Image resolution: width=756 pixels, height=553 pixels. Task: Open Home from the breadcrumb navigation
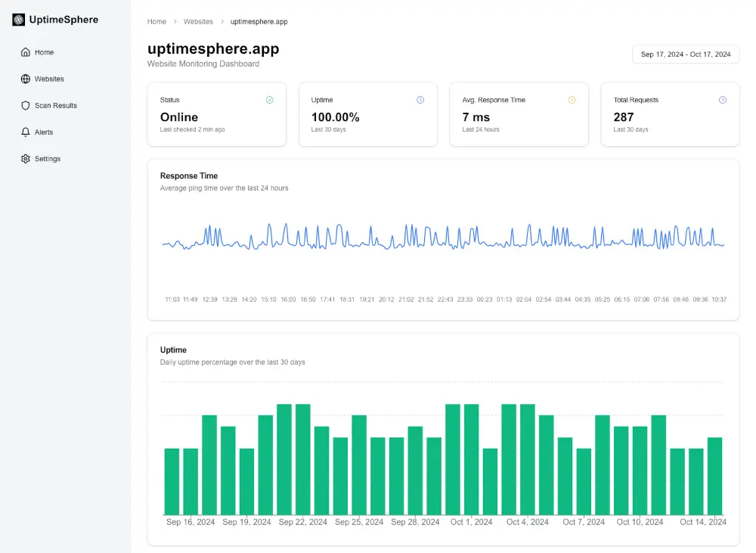(x=156, y=22)
